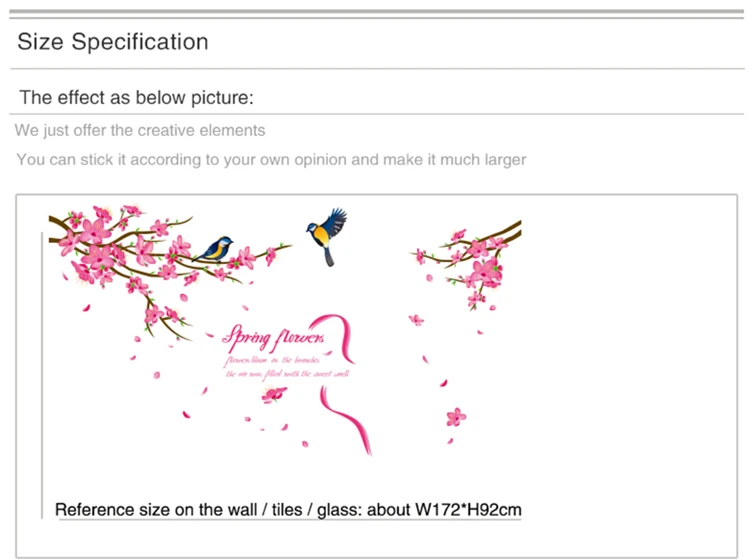Click the gray divider bar at page top
Image resolution: width=752 pixels, height=560 pixels.
(x=376, y=11)
